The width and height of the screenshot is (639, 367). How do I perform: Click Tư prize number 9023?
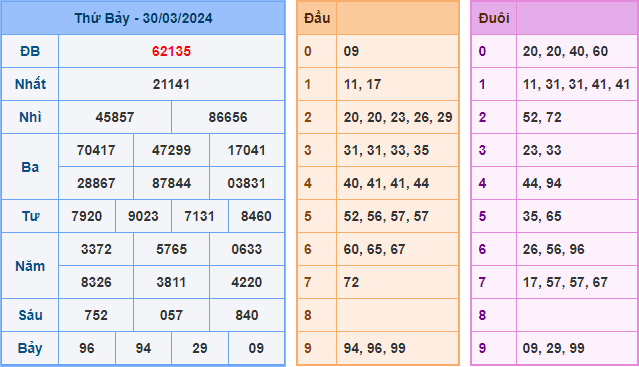(x=143, y=216)
